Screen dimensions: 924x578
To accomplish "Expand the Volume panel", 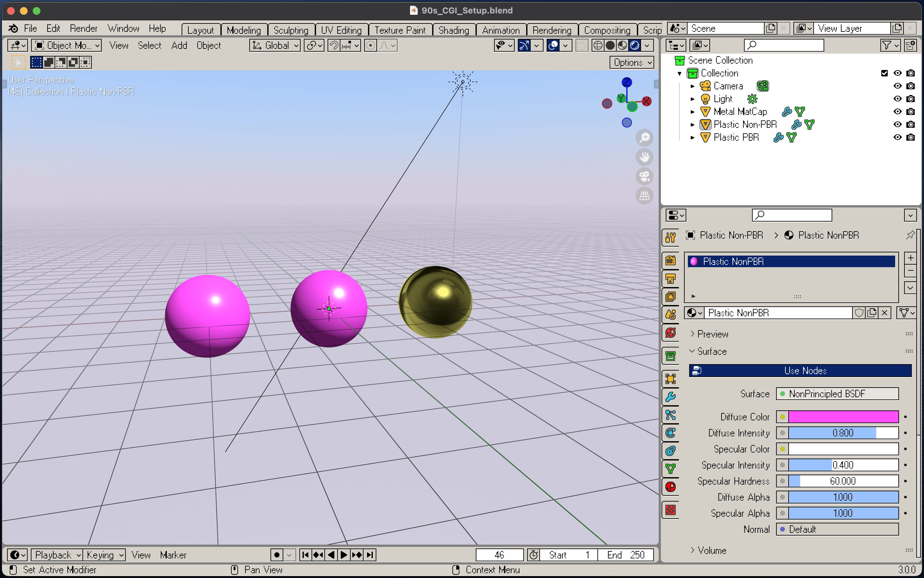I will [x=693, y=550].
